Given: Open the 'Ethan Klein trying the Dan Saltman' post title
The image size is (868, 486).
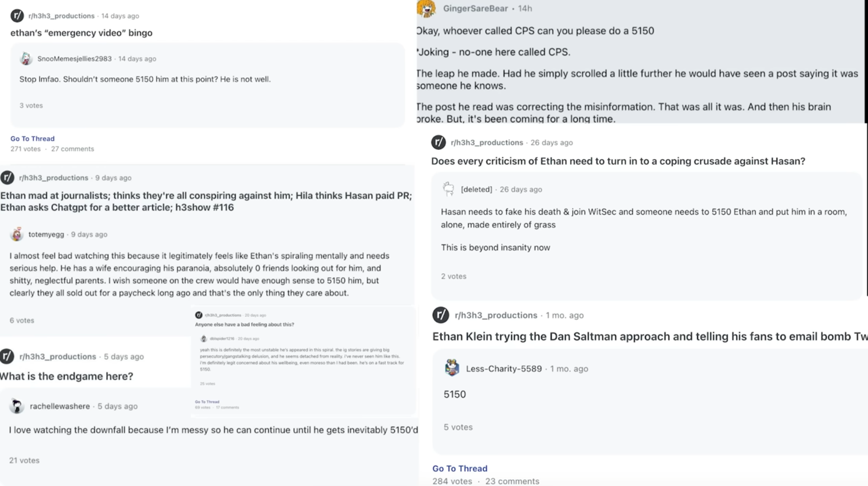Looking at the screenshot, I should pyautogui.click(x=650, y=337).
